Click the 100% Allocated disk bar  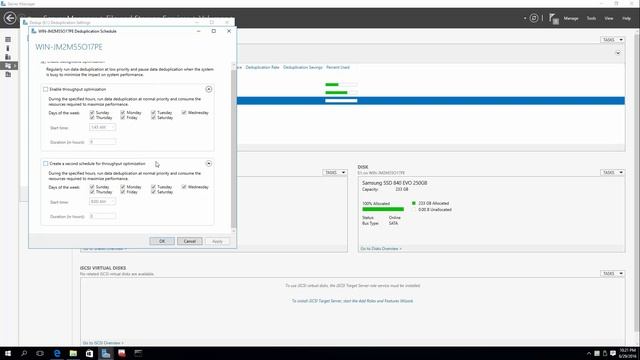click(383, 209)
